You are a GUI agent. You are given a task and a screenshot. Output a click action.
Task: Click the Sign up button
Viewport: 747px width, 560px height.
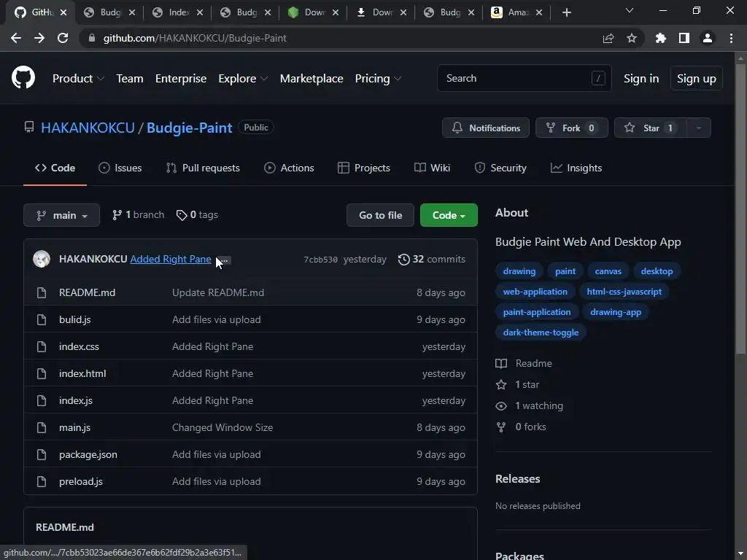[696, 79]
